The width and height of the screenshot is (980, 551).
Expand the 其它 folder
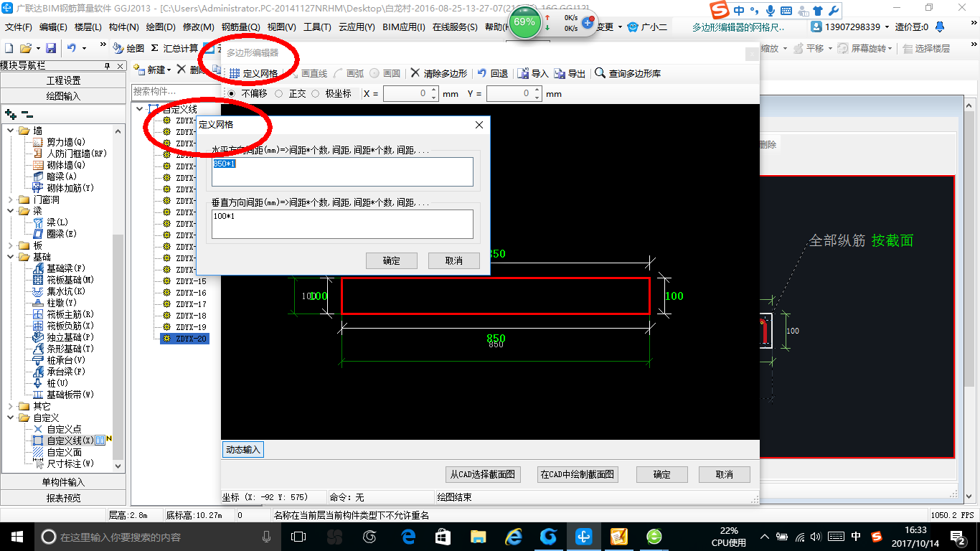[x=11, y=406]
